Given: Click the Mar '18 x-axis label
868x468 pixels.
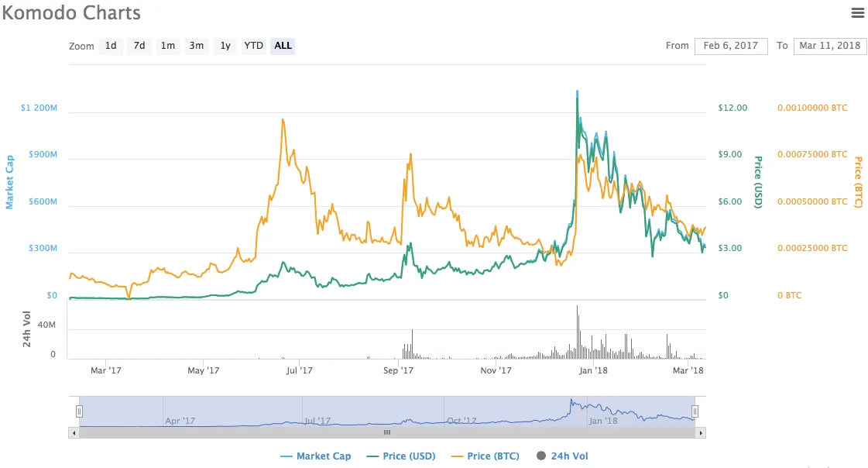Looking at the screenshot, I should [688, 370].
